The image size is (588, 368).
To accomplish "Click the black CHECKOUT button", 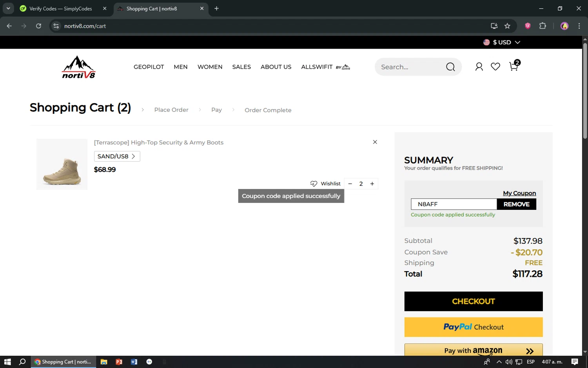I will click(x=474, y=301).
